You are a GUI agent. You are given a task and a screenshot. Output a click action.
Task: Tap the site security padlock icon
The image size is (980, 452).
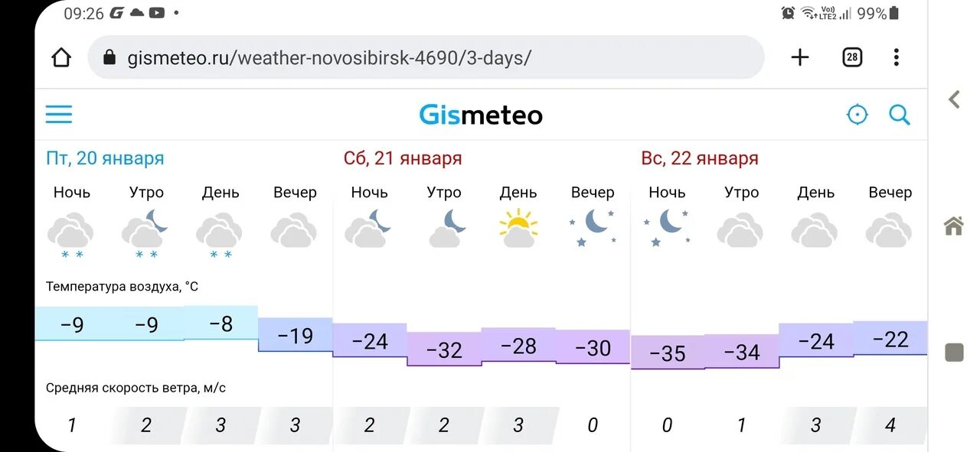109,57
